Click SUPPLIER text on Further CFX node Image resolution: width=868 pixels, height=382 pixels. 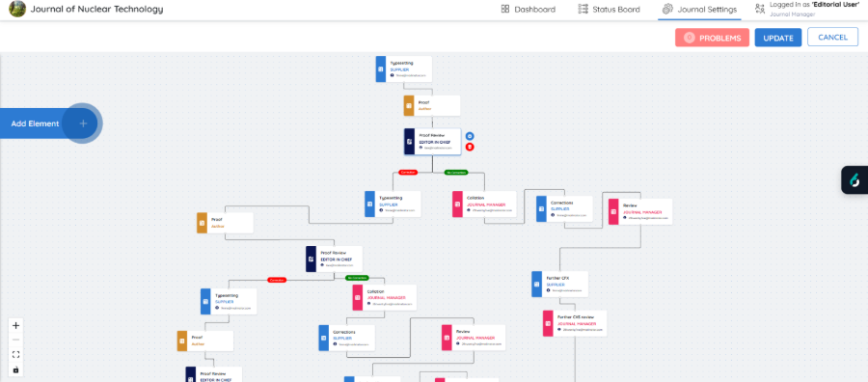(x=555, y=285)
